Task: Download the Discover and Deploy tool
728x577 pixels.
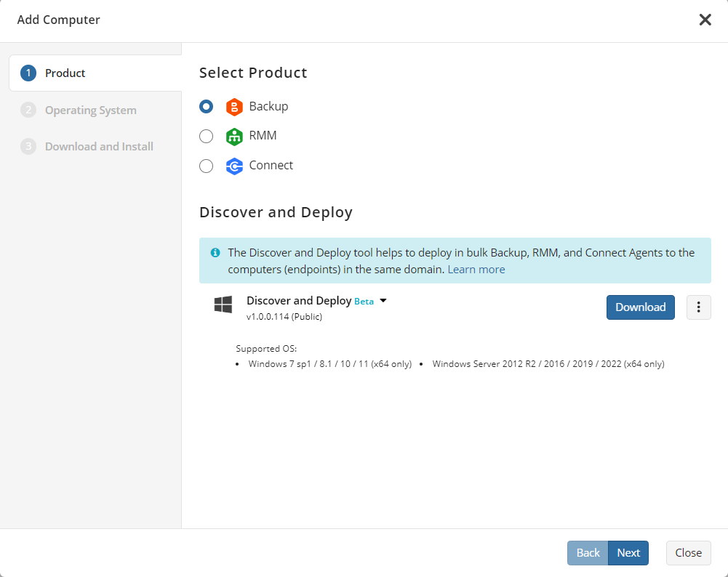Action: click(x=640, y=307)
